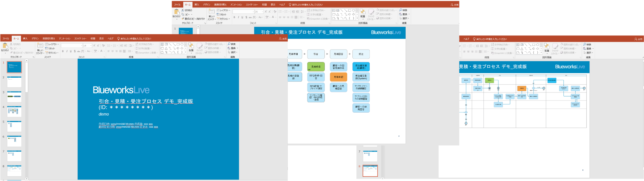
Task: Click the left window thumbnail panel scrollbar
Action: [x=27, y=119]
